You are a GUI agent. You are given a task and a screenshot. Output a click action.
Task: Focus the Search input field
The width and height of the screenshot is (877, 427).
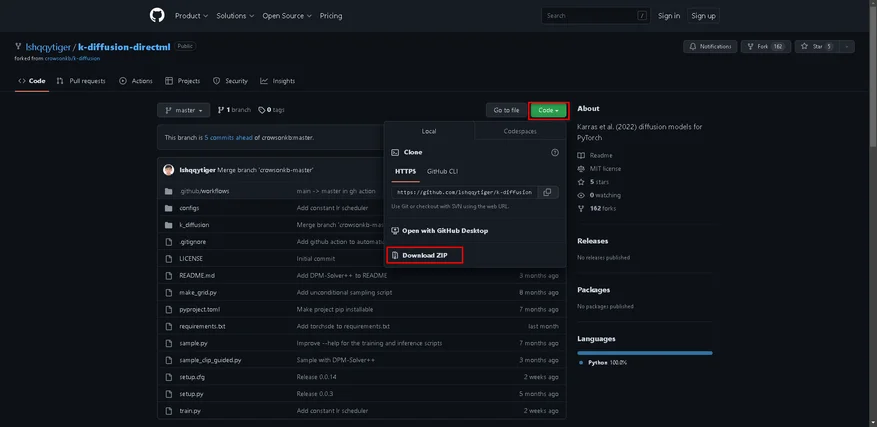596,16
